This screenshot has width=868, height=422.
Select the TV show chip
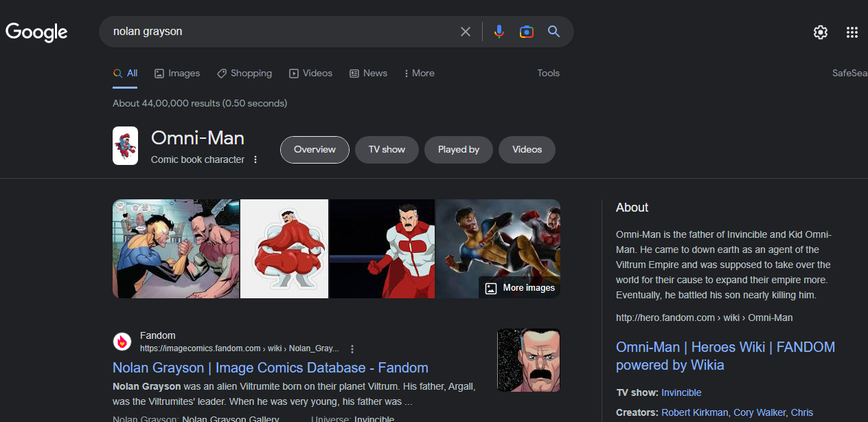click(x=387, y=150)
